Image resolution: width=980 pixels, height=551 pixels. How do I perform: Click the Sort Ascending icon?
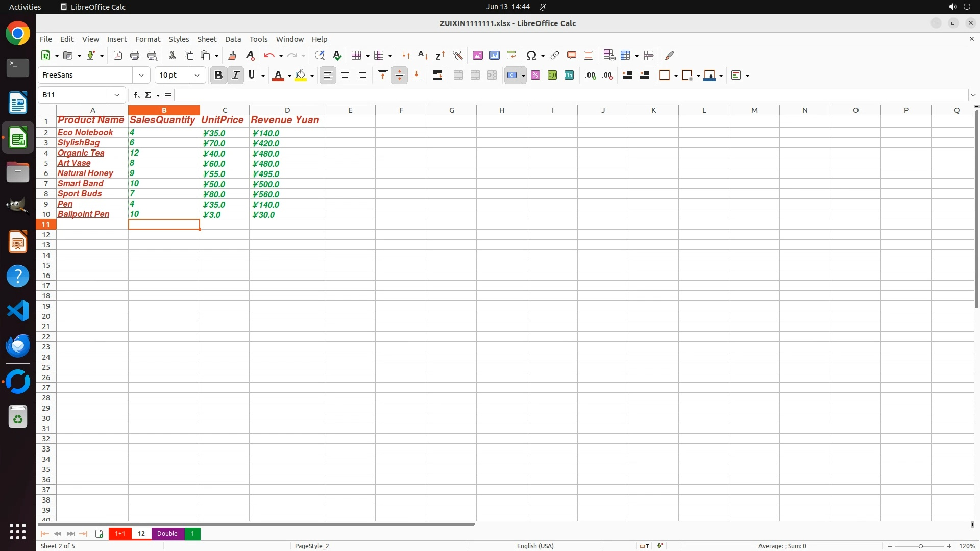pos(423,56)
